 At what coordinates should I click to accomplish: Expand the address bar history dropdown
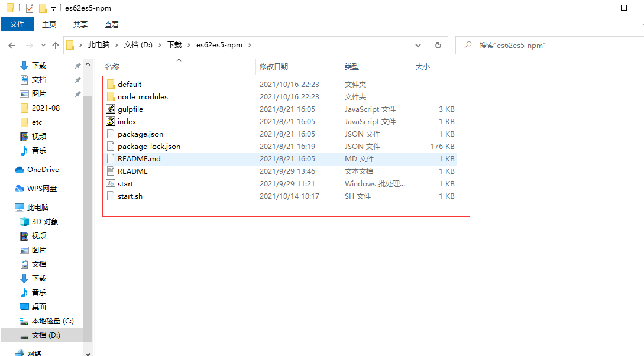click(x=419, y=46)
